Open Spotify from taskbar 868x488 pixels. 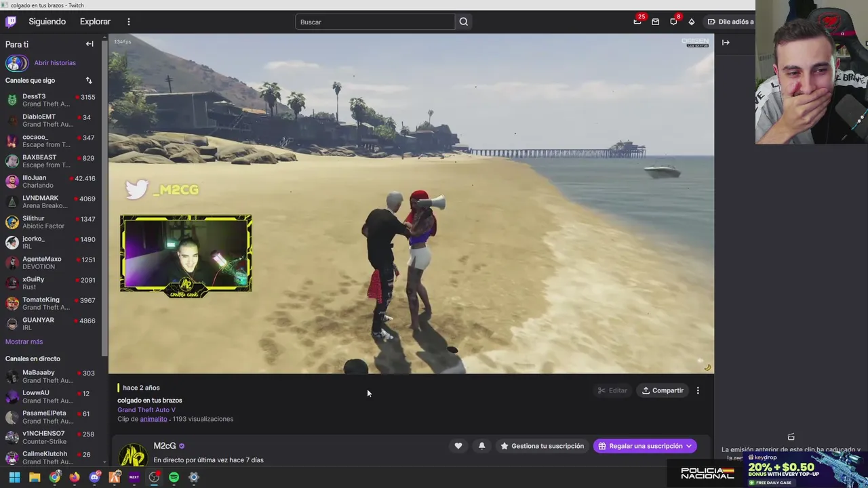click(174, 477)
